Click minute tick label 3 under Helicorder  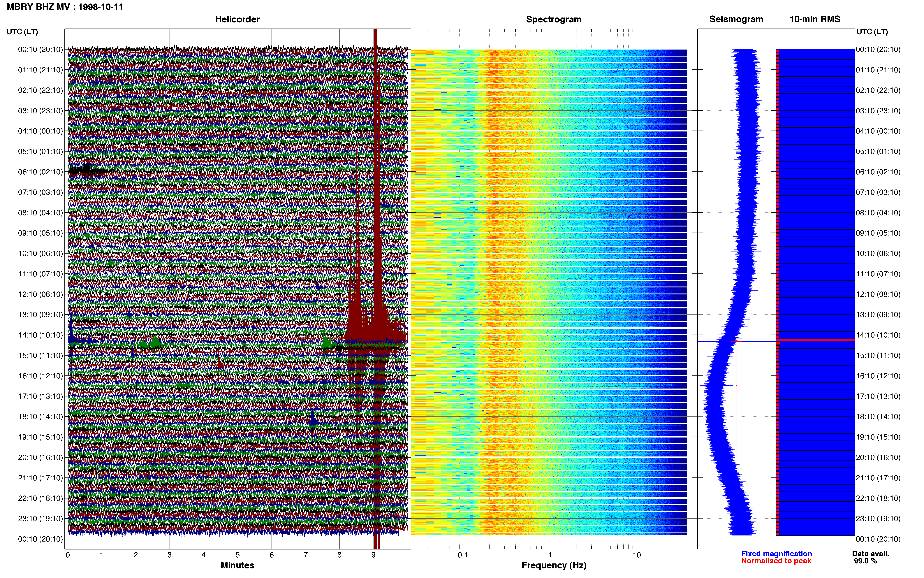click(x=170, y=555)
